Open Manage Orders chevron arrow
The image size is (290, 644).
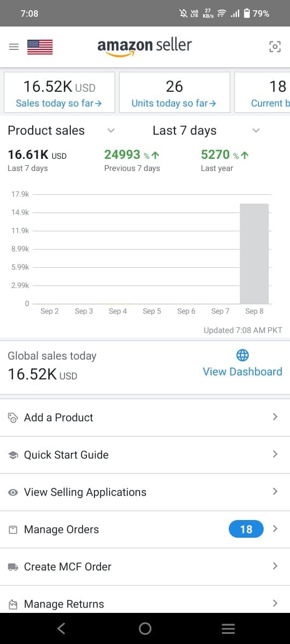click(275, 529)
